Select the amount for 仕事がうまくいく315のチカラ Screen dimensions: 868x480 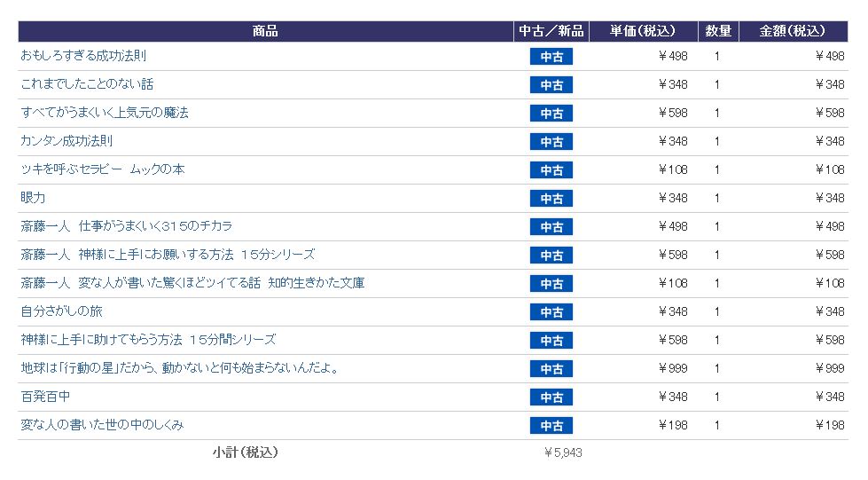[830, 226]
